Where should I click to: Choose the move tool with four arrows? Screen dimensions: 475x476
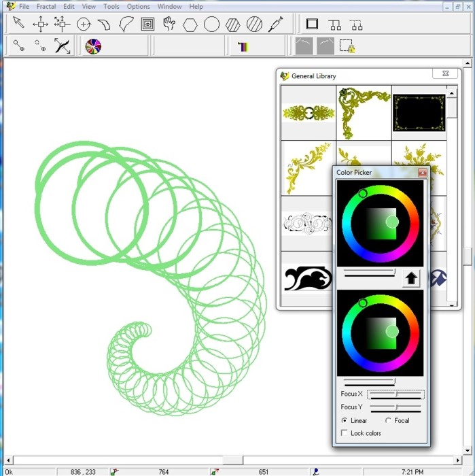40,24
